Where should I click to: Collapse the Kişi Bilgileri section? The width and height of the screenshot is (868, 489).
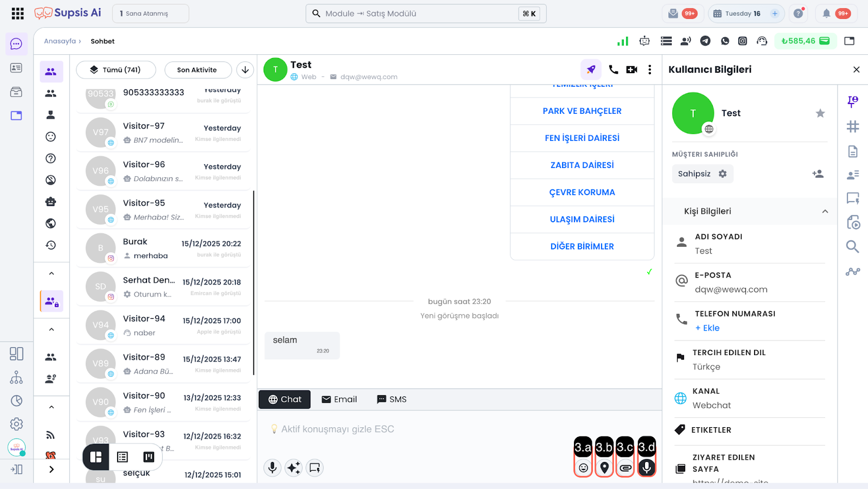(825, 211)
